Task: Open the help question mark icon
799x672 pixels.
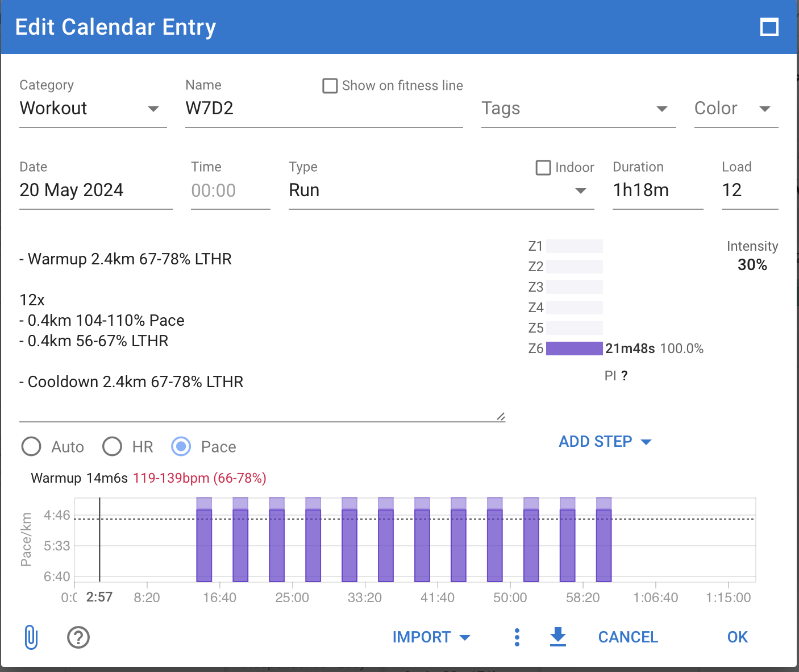Action: pos(78,637)
